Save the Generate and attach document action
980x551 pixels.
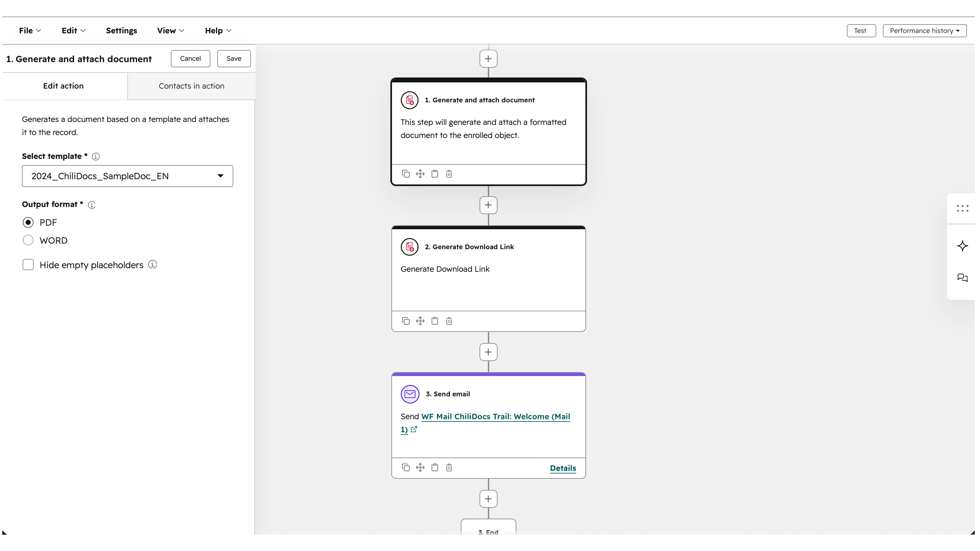point(234,59)
